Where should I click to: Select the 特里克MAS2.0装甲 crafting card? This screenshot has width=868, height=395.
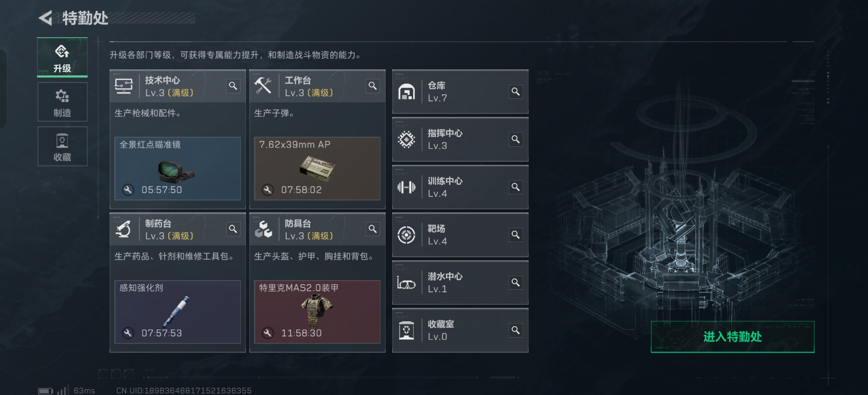pyautogui.click(x=317, y=312)
